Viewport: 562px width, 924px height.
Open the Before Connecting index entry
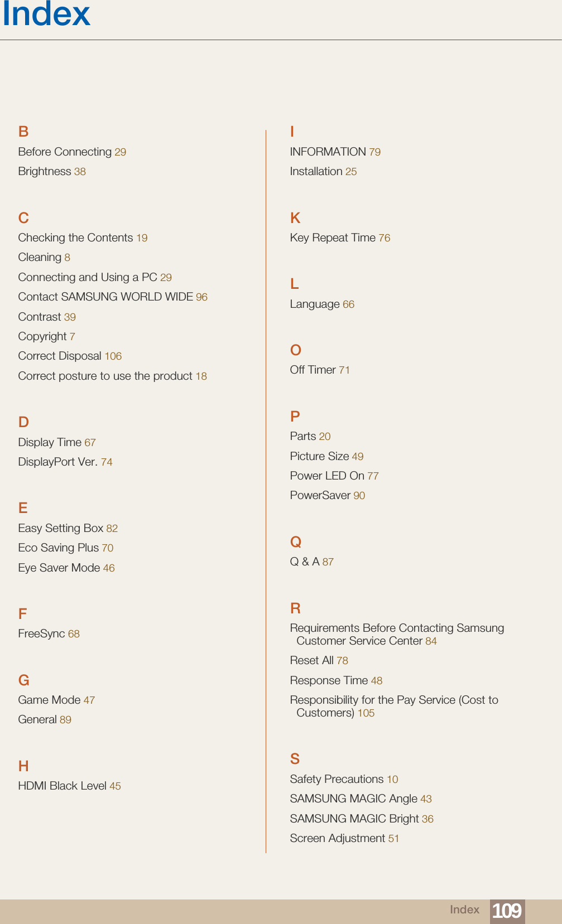tap(71, 152)
